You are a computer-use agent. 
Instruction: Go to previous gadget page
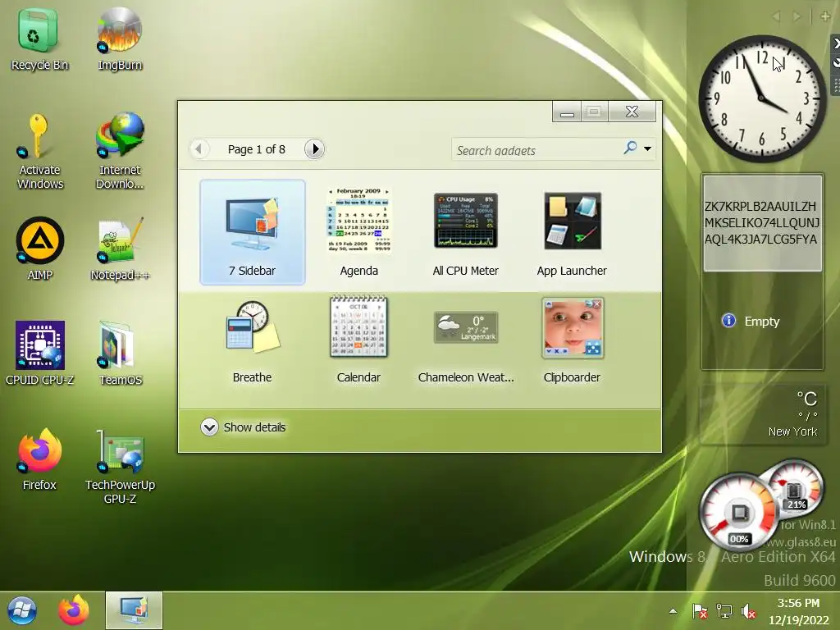[199, 149]
